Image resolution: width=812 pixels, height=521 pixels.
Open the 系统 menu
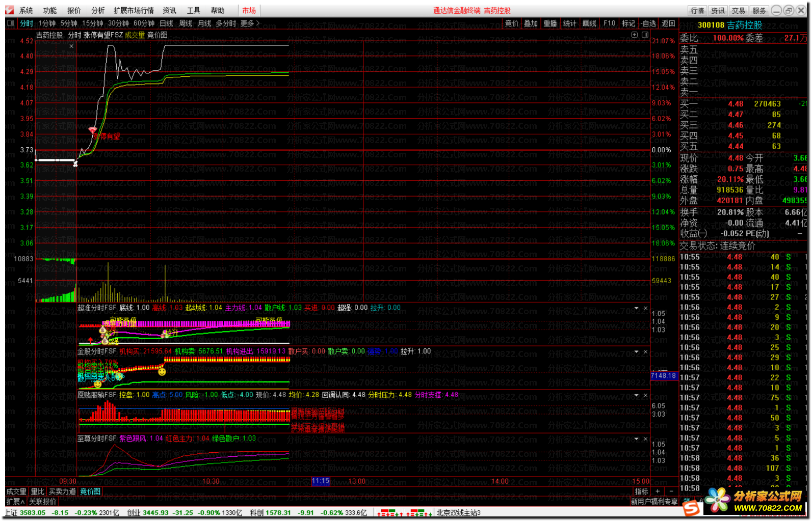tap(26, 11)
